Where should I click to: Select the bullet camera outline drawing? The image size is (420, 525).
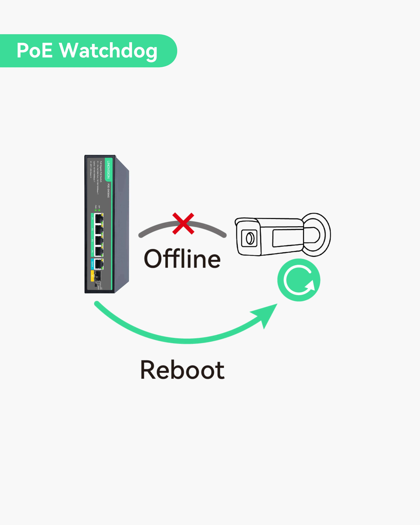click(282, 235)
